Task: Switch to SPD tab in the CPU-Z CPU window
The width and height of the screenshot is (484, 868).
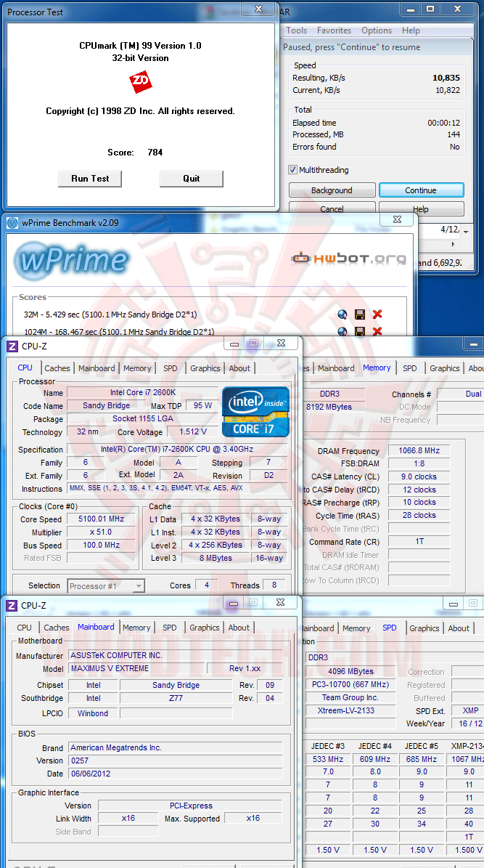Action: 171,368
